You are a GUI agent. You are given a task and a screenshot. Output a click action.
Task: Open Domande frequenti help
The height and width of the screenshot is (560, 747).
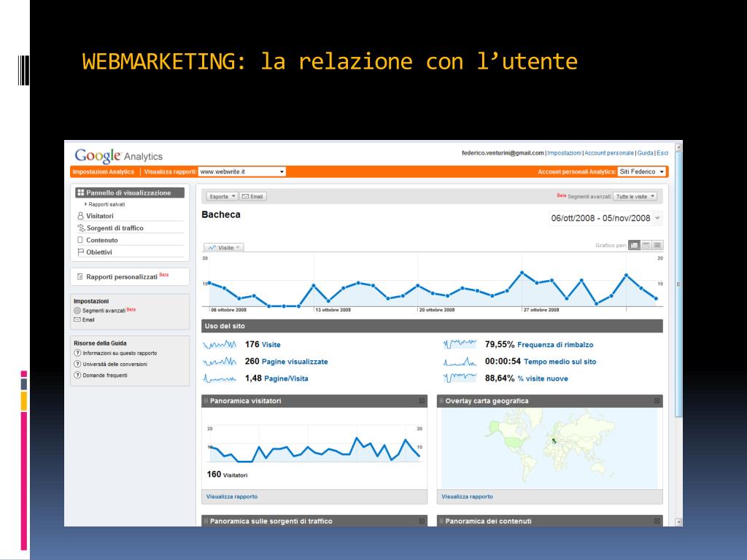[105, 376]
